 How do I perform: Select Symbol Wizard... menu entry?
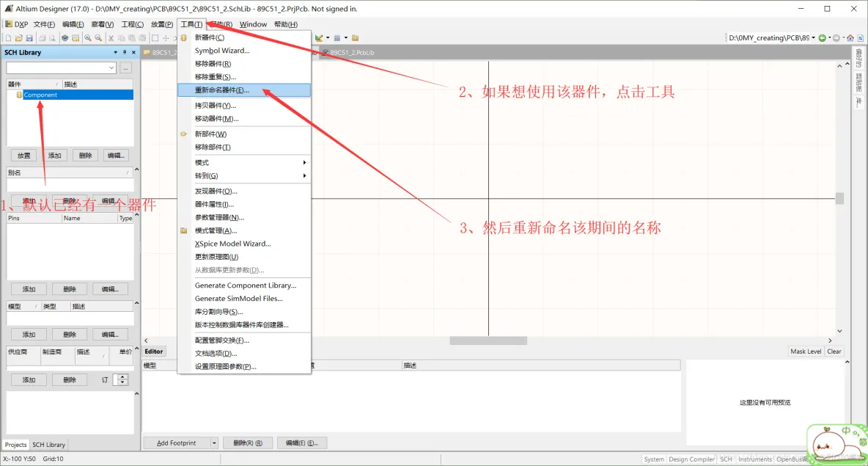coord(243,51)
